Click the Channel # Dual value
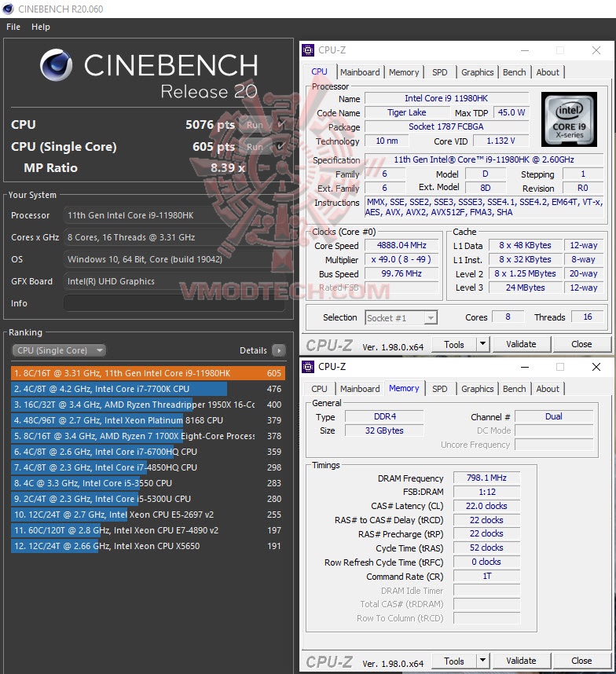Screen dimensions: 616x674 (554, 416)
